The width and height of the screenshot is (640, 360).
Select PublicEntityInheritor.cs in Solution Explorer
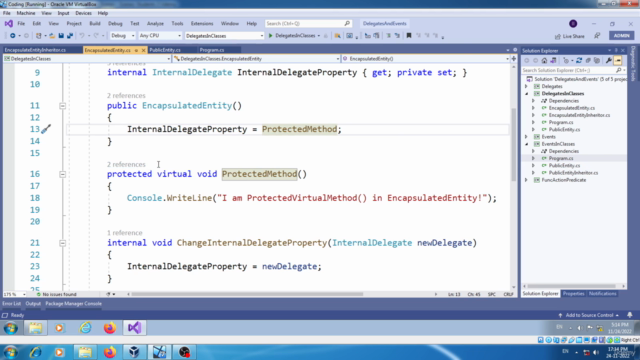click(x=573, y=173)
